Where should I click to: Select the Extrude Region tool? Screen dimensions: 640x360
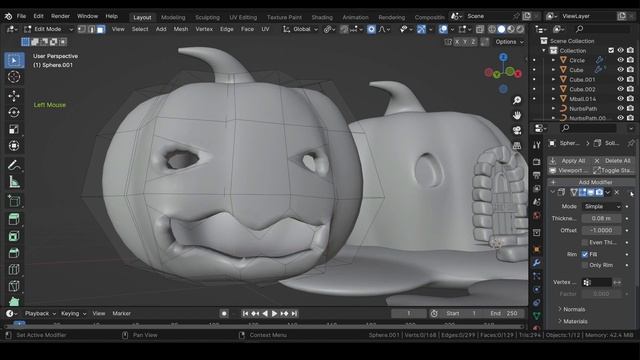click(x=14, y=219)
